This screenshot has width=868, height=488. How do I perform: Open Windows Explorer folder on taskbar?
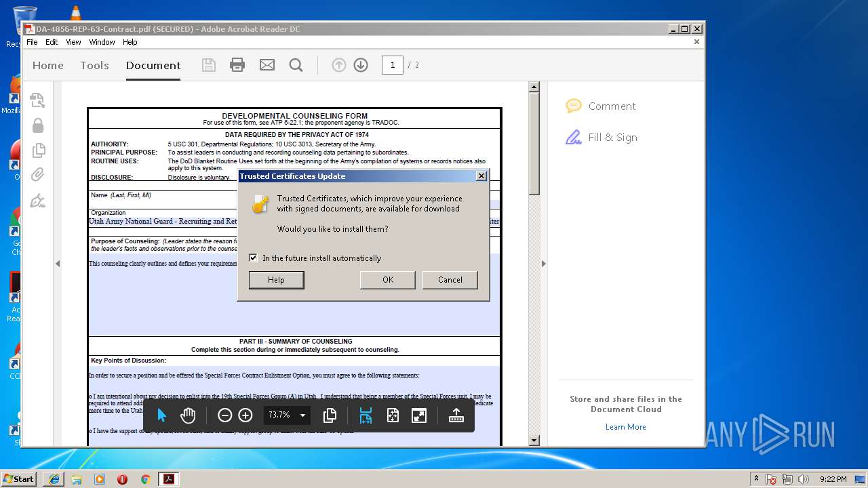[x=77, y=479]
